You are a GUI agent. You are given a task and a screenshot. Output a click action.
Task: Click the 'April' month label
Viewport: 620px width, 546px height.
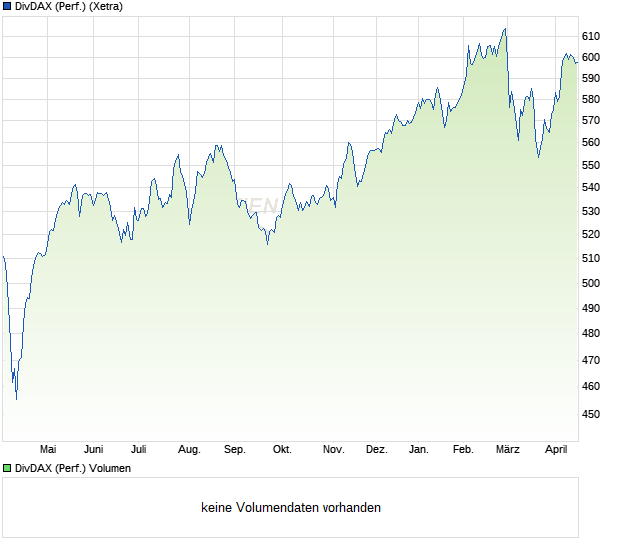(556, 450)
